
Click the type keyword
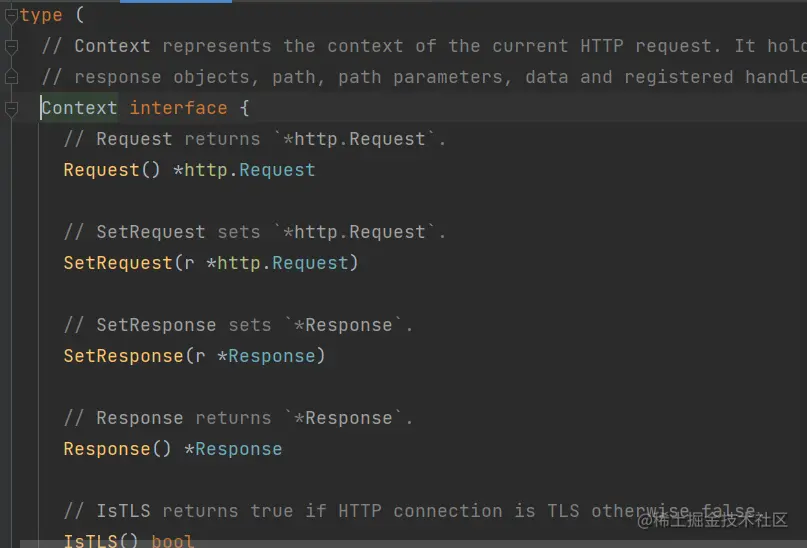click(x=41, y=15)
